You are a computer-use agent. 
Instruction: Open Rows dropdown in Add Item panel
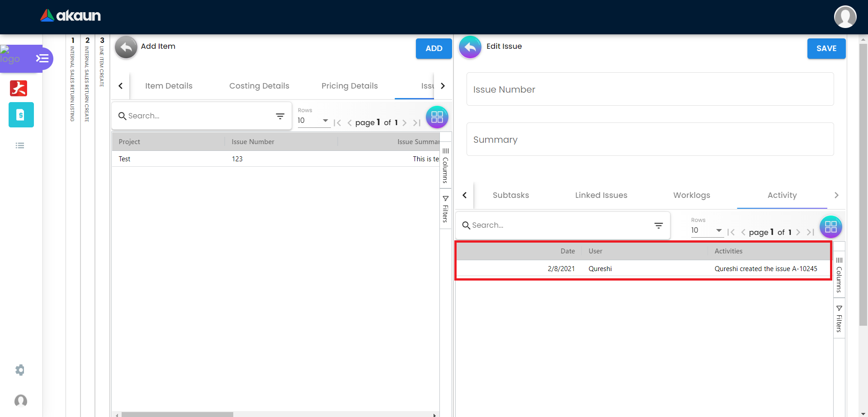tap(313, 121)
